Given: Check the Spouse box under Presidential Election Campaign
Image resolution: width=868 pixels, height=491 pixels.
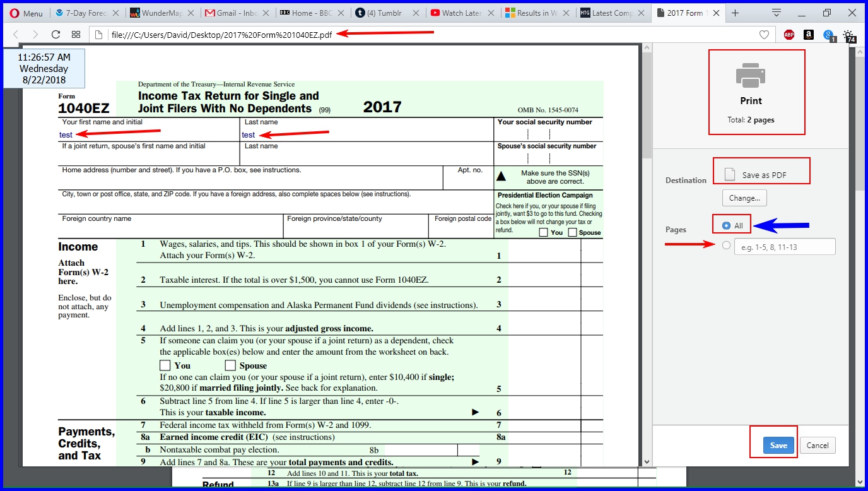Looking at the screenshot, I should tap(573, 232).
